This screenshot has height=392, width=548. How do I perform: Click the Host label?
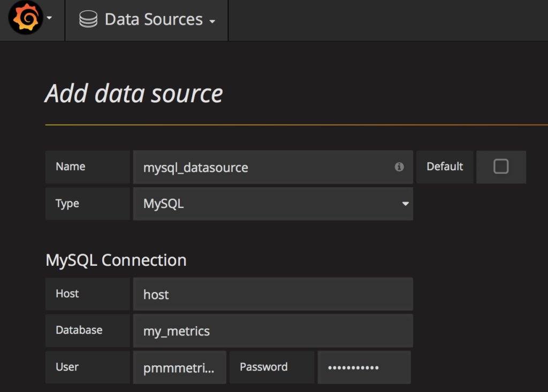click(x=67, y=294)
